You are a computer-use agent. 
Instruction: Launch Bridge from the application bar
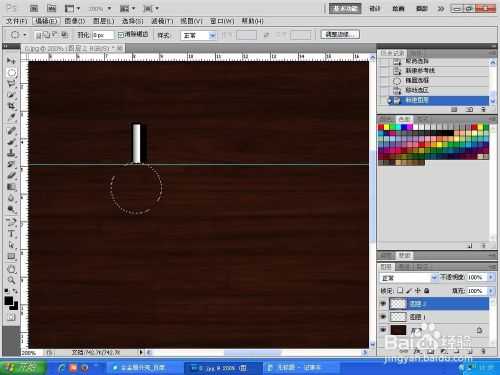point(34,9)
